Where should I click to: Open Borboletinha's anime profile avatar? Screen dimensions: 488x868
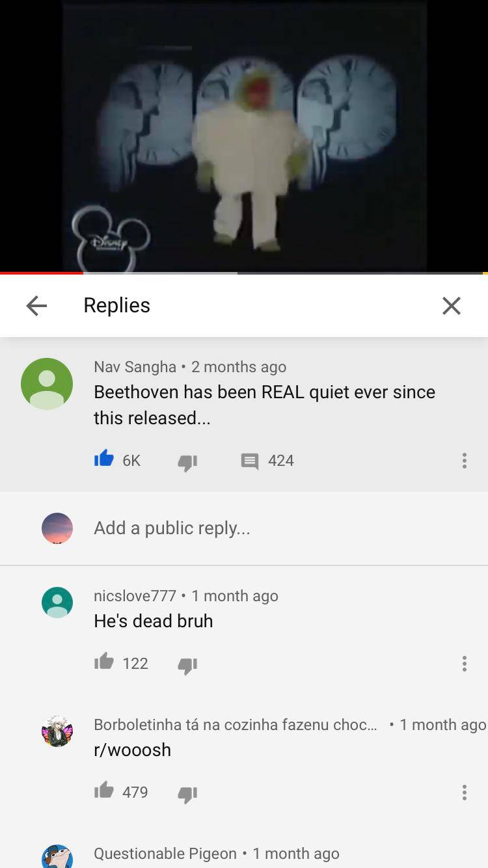57,731
